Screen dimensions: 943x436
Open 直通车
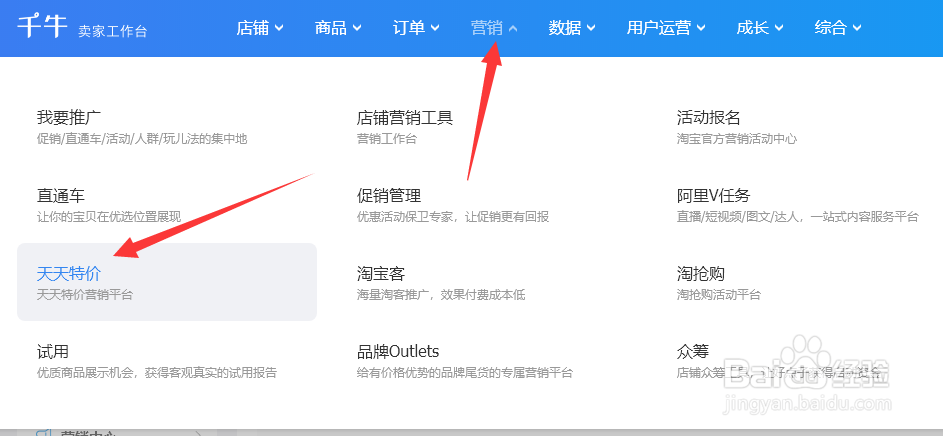(x=61, y=195)
